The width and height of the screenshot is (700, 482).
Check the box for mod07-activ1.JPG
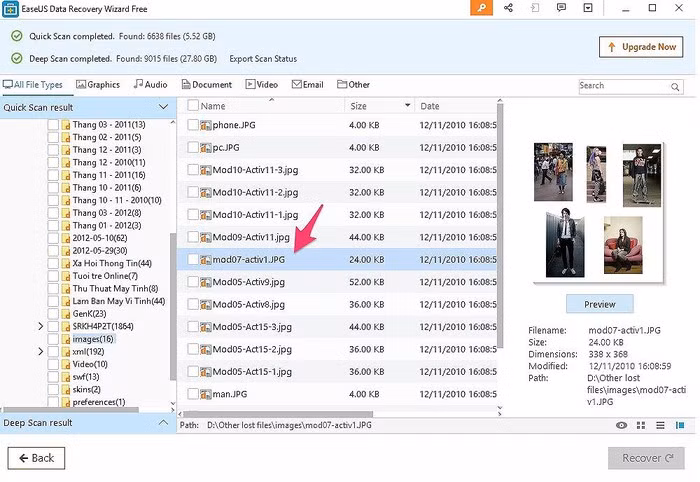pos(193,259)
